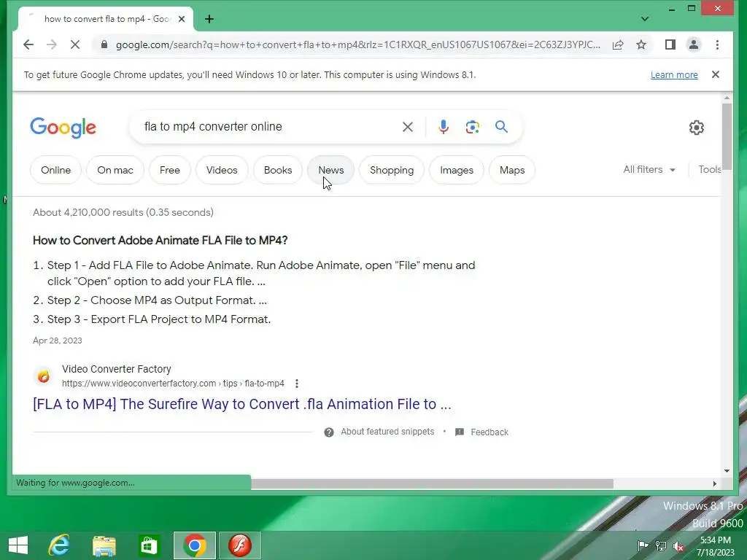Open Google quick settings gear
The image size is (747, 560).
(697, 127)
